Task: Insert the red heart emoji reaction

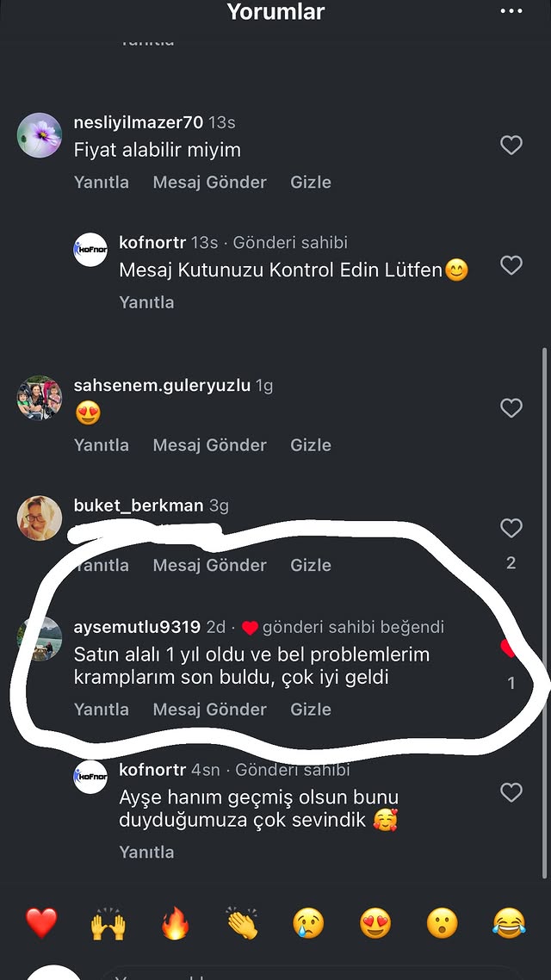Action: pyautogui.click(x=41, y=924)
